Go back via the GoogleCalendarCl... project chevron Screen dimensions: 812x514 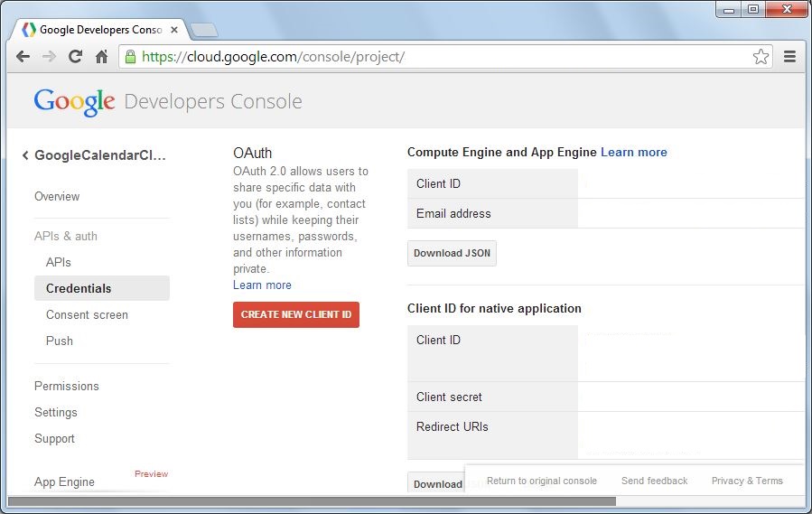(25, 155)
